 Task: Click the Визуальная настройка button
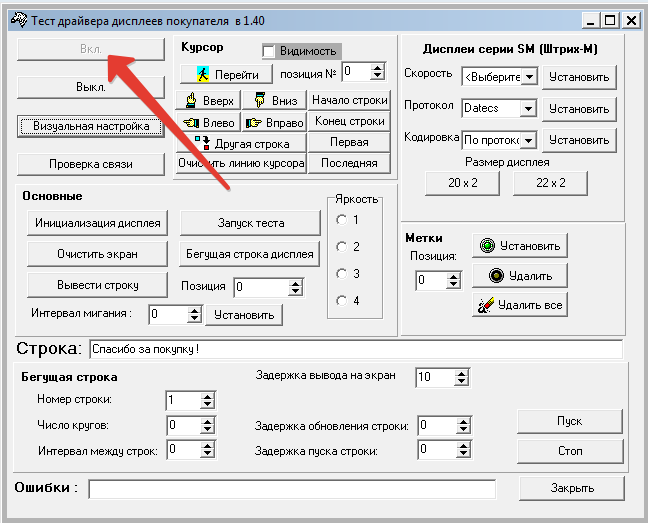[91, 126]
